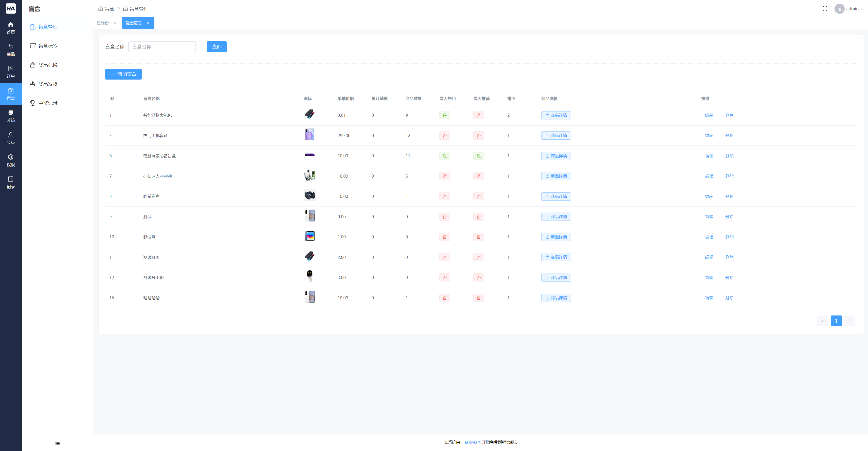
Task: Go to next pagination page arrow
Action: point(849,321)
